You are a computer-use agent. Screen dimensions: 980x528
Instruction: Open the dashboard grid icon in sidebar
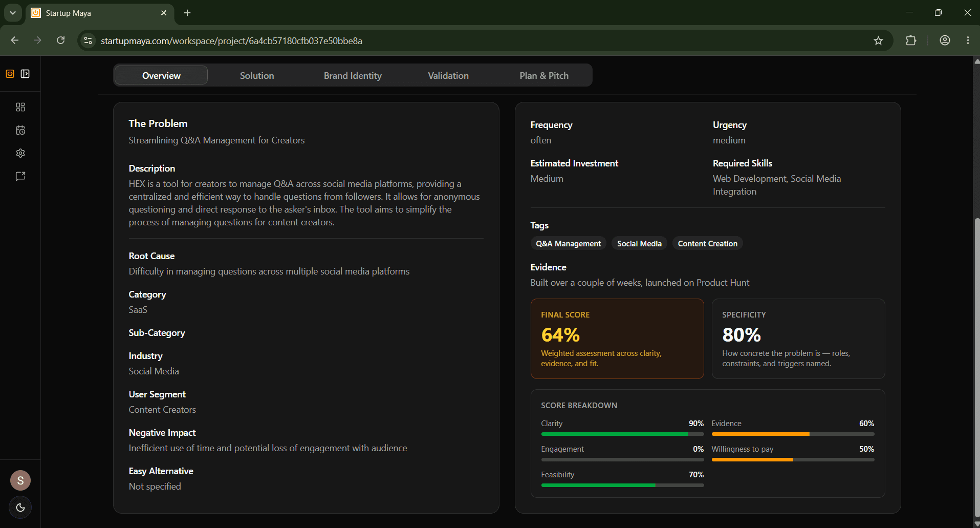20,107
